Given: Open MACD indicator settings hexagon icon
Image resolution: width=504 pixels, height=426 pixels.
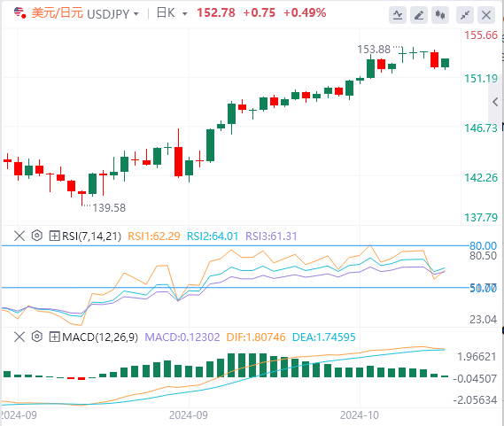Looking at the screenshot, I should (37, 337).
